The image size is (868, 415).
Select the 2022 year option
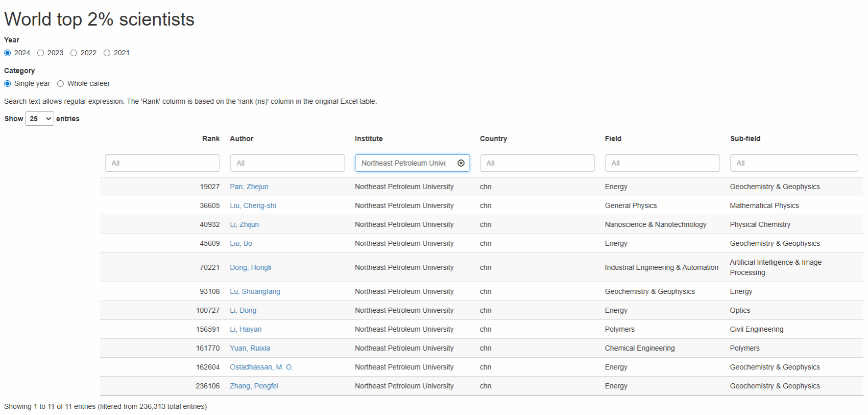tap(74, 53)
